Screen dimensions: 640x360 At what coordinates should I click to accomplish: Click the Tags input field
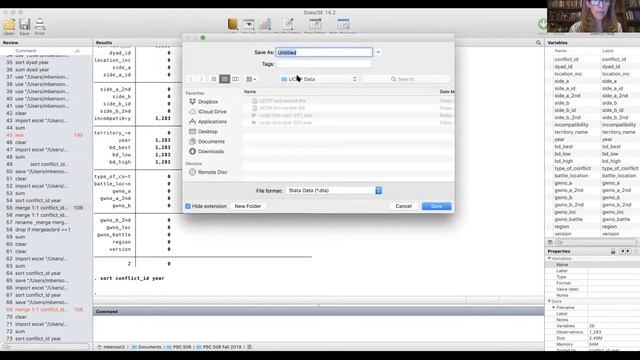coord(324,64)
